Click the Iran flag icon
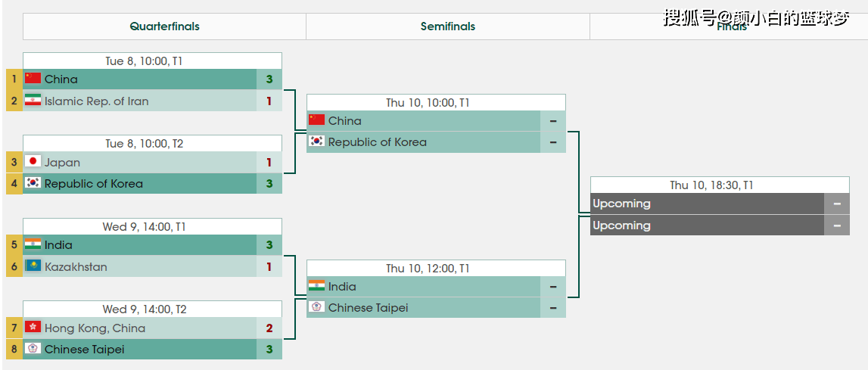The width and height of the screenshot is (868, 370). point(33,100)
